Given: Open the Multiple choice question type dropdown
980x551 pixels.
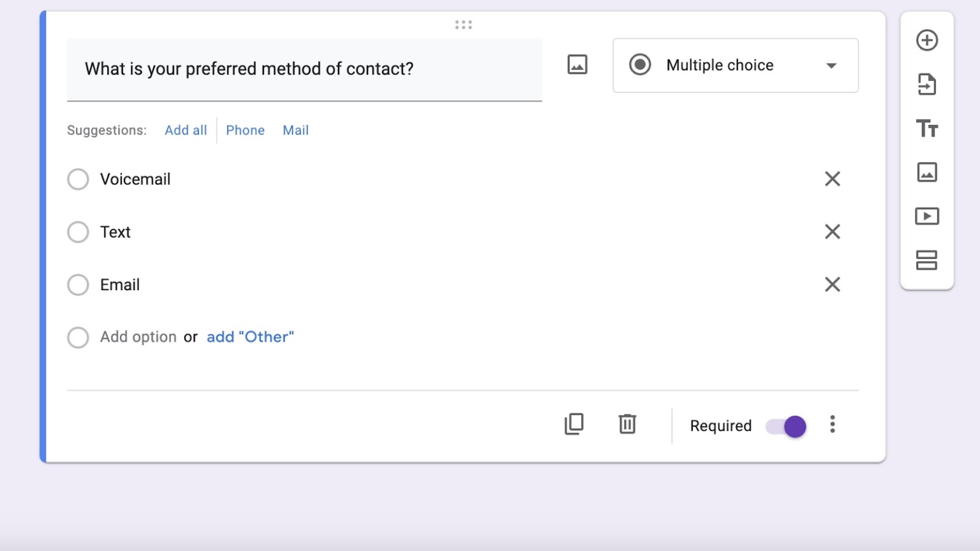Looking at the screenshot, I should [735, 65].
